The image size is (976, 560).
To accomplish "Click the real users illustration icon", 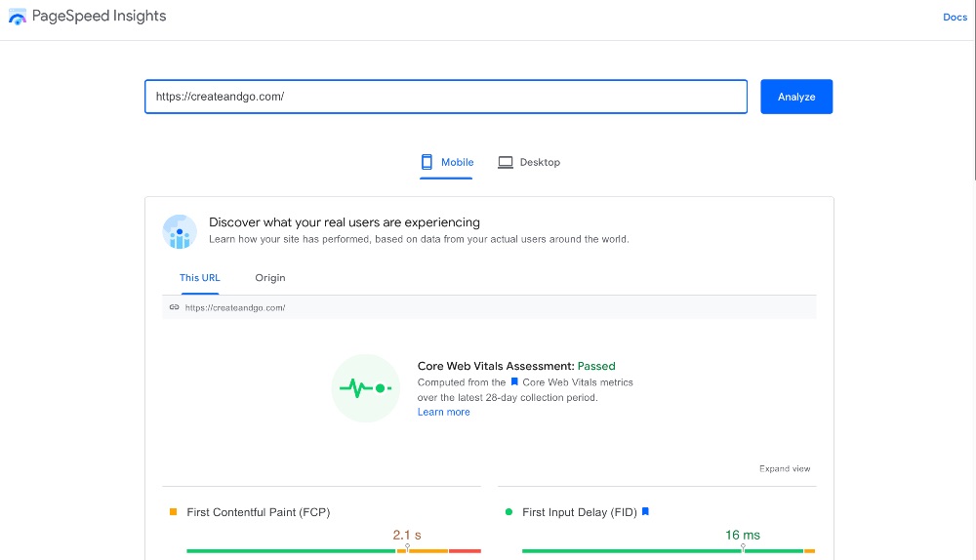I will click(180, 232).
